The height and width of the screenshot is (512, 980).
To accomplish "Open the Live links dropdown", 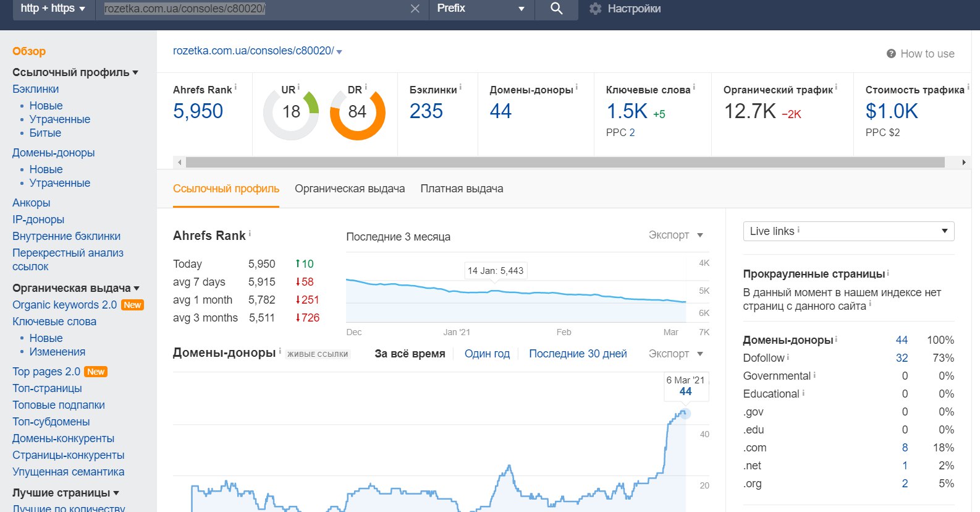I will click(848, 231).
